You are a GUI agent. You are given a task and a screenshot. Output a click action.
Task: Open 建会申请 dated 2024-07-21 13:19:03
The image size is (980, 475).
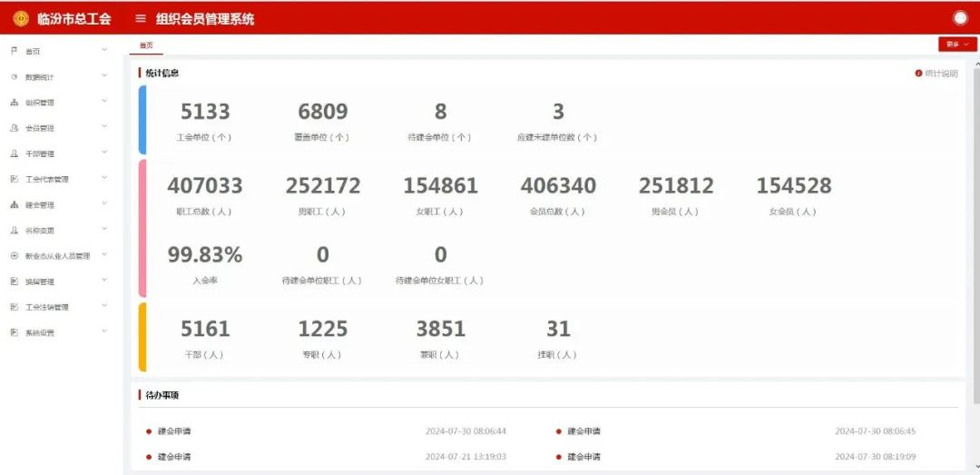(173, 457)
